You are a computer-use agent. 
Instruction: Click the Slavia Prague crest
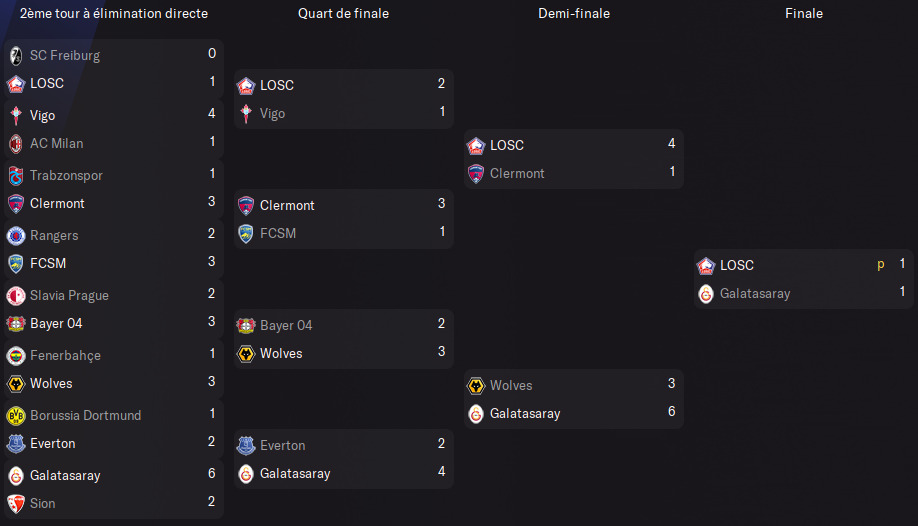click(16, 295)
